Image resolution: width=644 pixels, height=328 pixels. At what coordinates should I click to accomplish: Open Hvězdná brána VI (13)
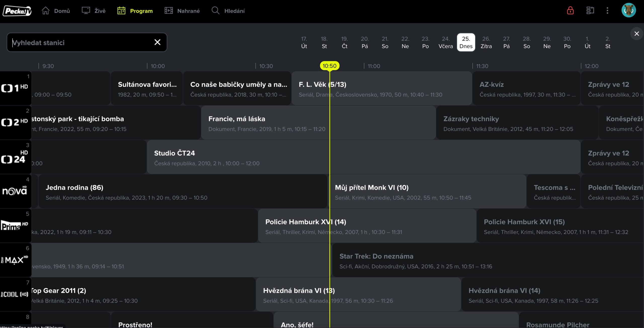pyautogui.click(x=358, y=294)
